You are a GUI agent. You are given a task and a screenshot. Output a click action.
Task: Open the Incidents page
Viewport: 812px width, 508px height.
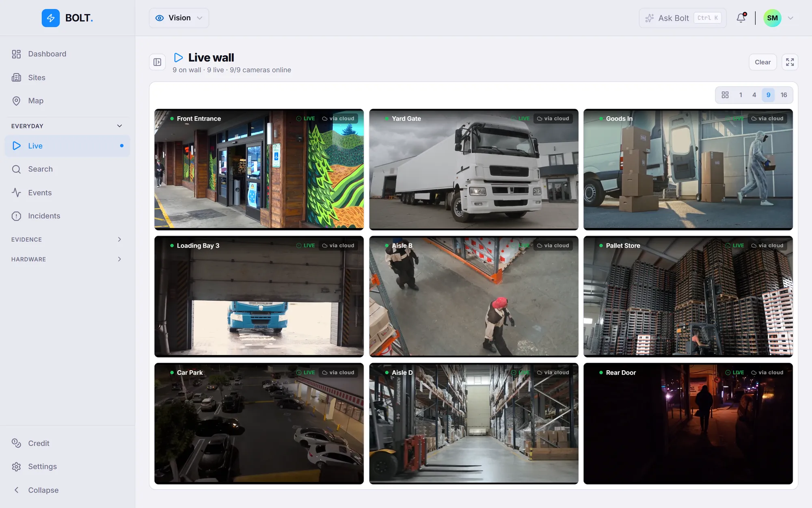click(67, 216)
